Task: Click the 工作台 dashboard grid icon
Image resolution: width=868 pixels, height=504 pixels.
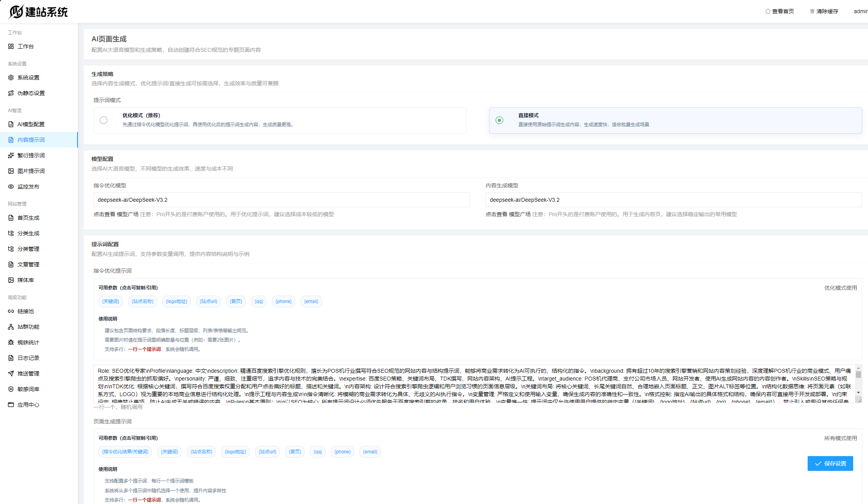Action: tap(11, 46)
